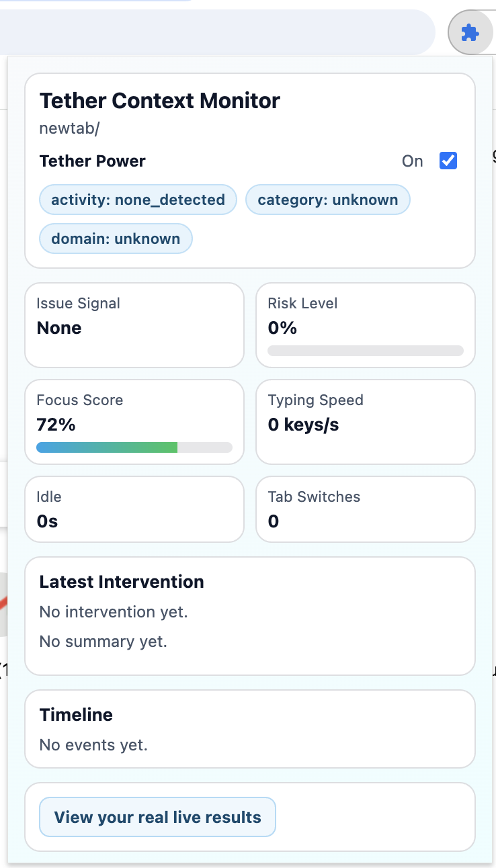The height and width of the screenshot is (868, 496).
Task: Click the Focus Score progress bar
Action: click(134, 447)
